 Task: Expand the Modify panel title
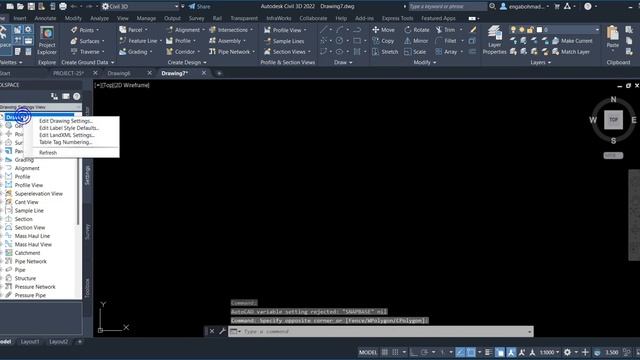[x=424, y=62]
